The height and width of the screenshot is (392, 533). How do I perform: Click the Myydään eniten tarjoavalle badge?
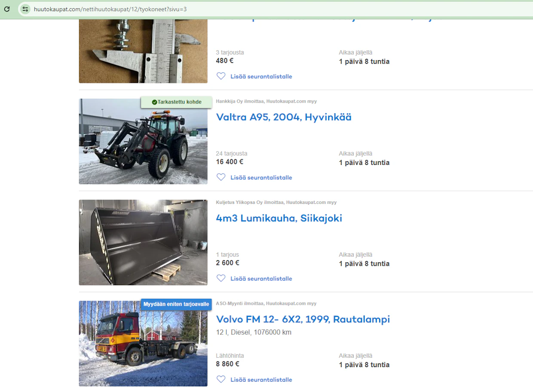(176, 304)
